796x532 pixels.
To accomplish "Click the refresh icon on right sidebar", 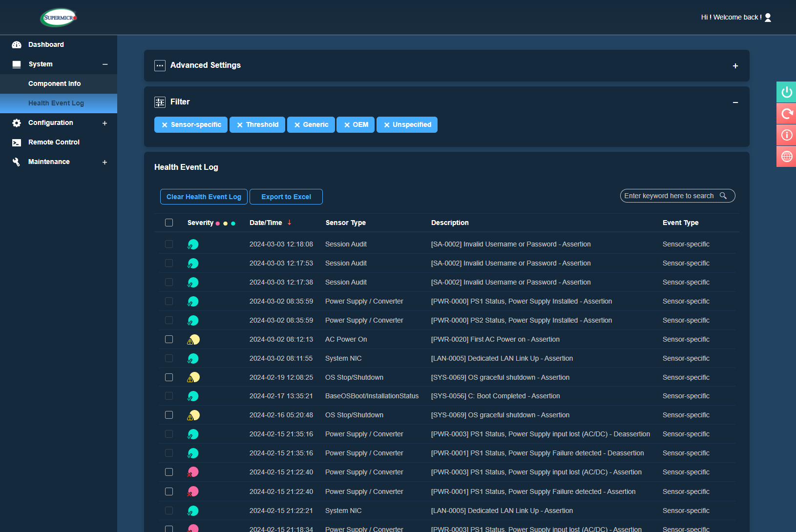I will pyautogui.click(x=786, y=114).
